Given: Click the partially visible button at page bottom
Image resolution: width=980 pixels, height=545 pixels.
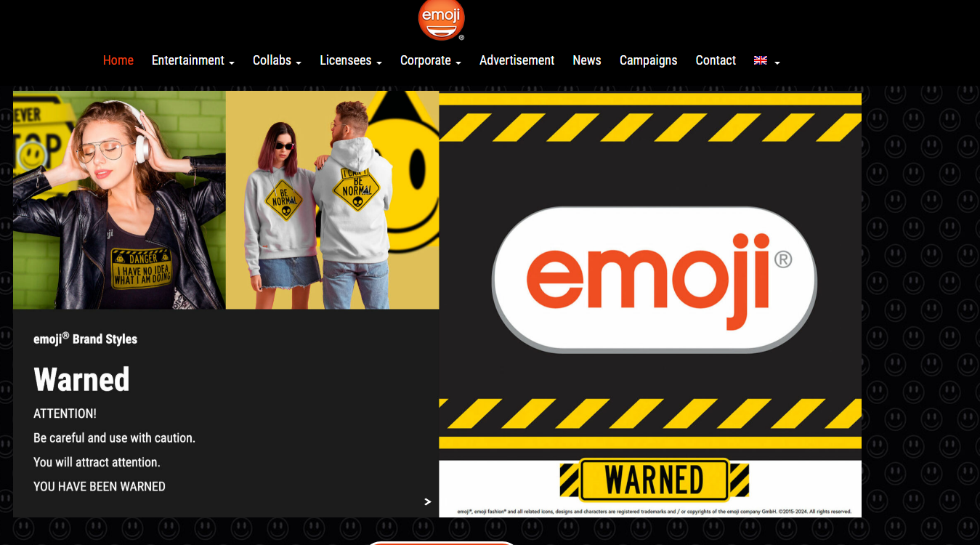Looking at the screenshot, I should [x=440, y=542].
